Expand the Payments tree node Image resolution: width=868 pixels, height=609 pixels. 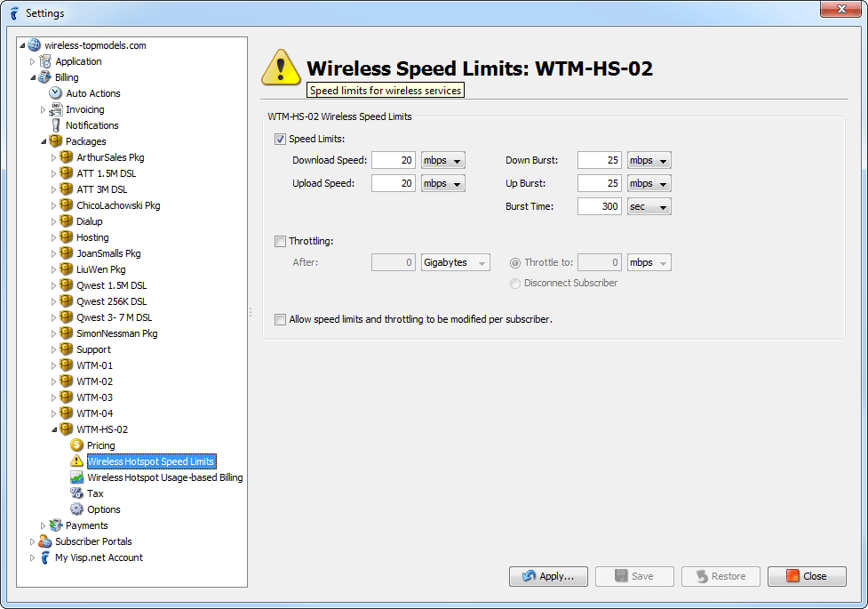(x=44, y=525)
